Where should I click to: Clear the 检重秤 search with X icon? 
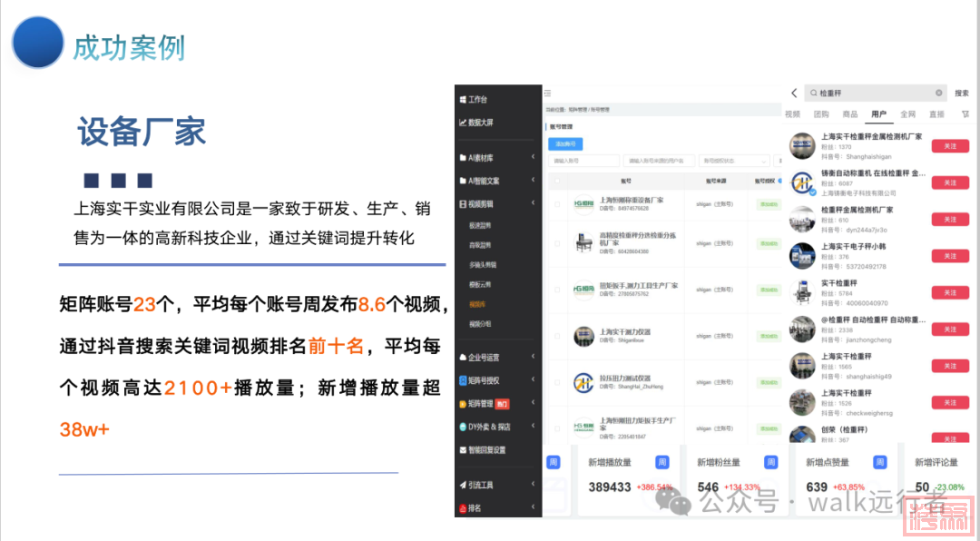pyautogui.click(x=939, y=93)
